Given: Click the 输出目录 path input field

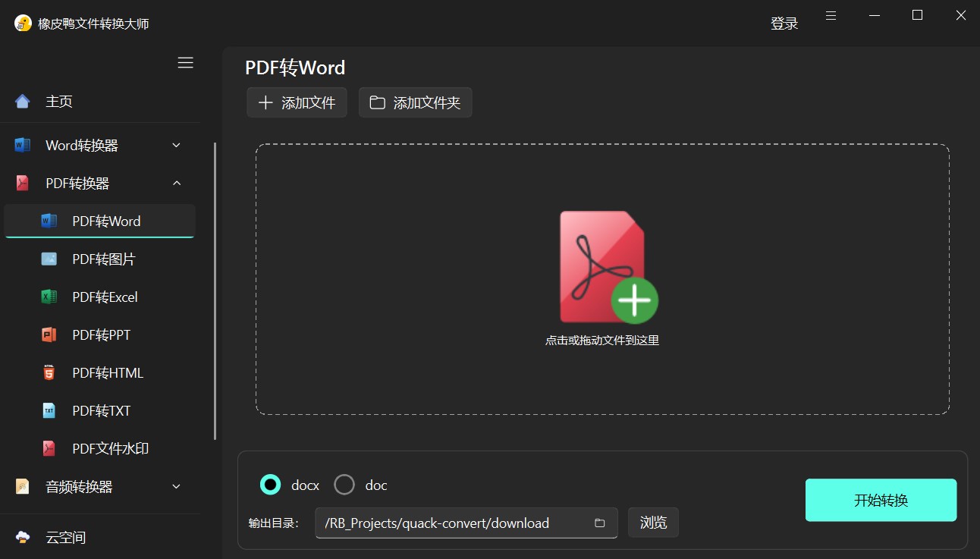Looking at the screenshot, I should 466,523.
